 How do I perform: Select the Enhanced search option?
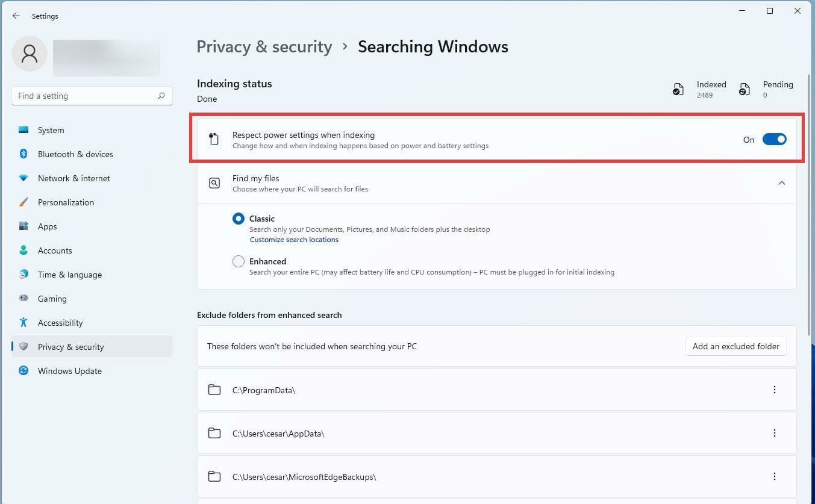click(x=239, y=261)
